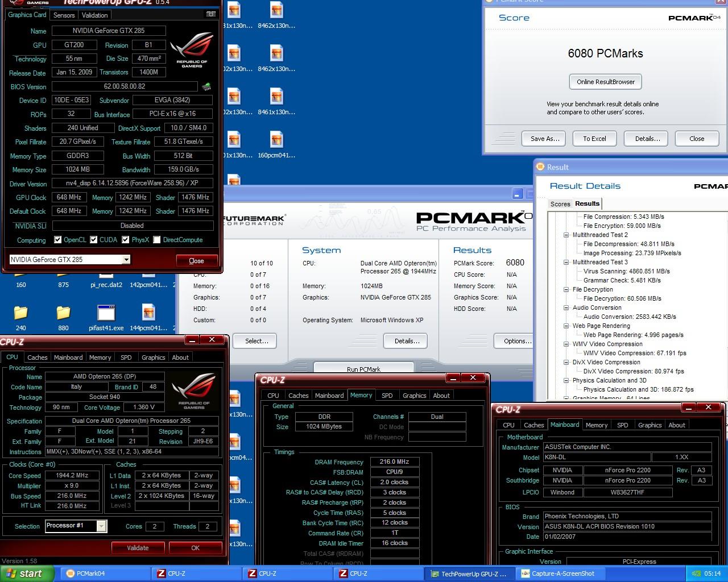728x582 pixels.
Task: Click the BIOS save chip icon in GPU-Z
Action: click(x=206, y=86)
